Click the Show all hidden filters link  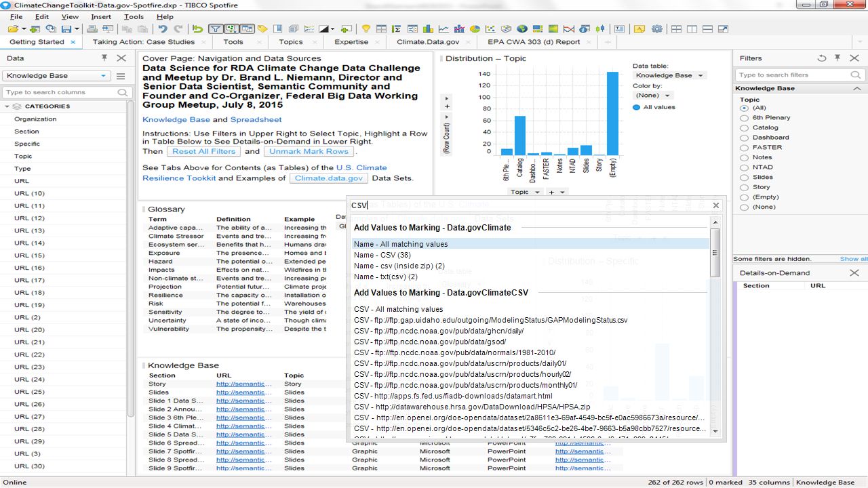[x=853, y=259]
